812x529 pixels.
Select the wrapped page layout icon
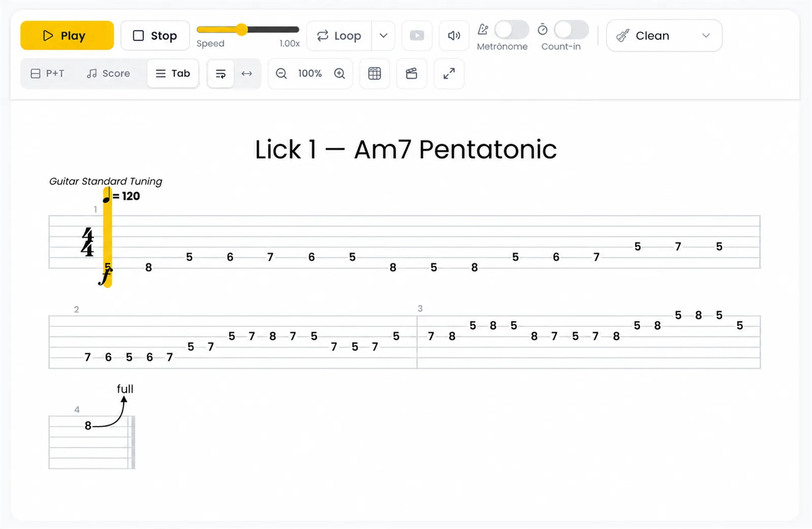coord(221,74)
